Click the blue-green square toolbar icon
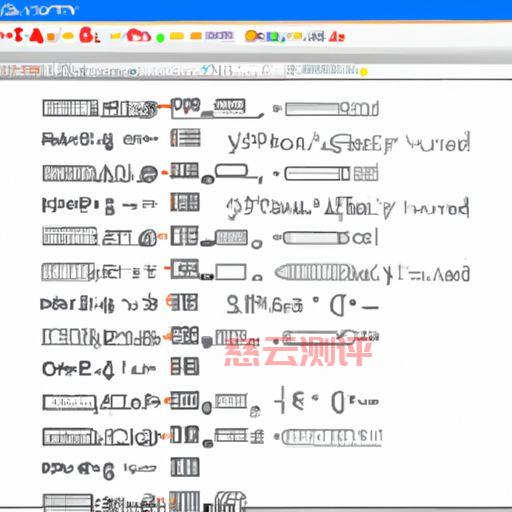Screen dimensions: 512x512 (x=273, y=37)
